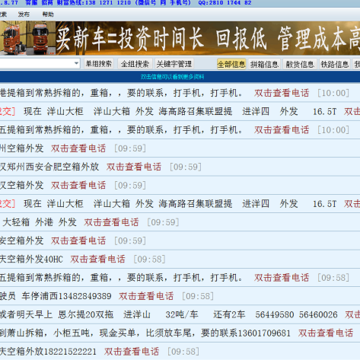Click 双击查看电话 on 五提箱到常熟拆箱 10:00 row

point(282,130)
